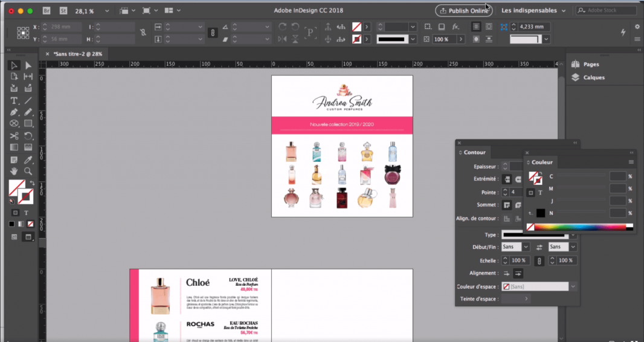Open the effects fx control
The height and width of the screenshot is (342, 644).
pos(456,27)
